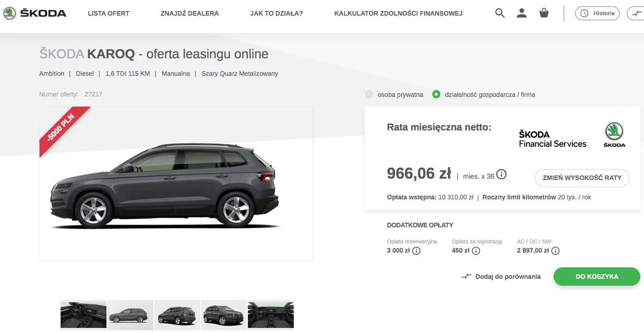This screenshot has height=333, width=644.
Task: Open the Jak to działa? menu item
Action: [x=276, y=13]
